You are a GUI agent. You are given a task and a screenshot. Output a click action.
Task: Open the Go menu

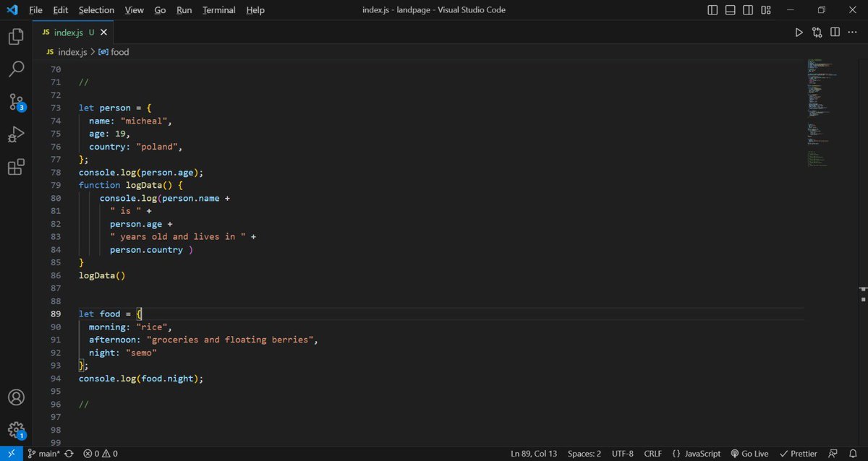click(160, 10)
